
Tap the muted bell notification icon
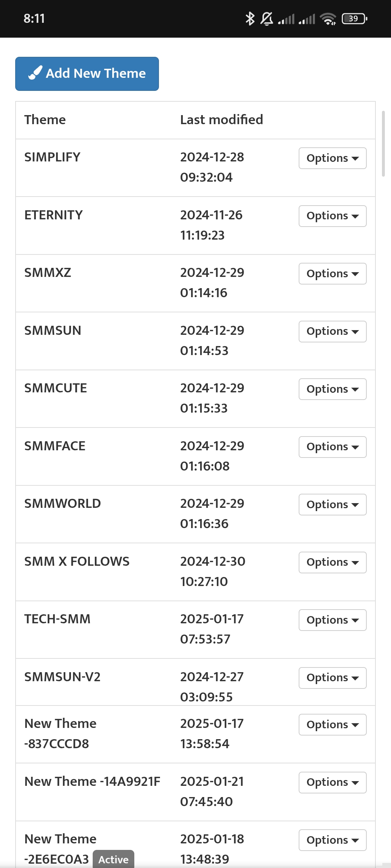pos(267,18)
